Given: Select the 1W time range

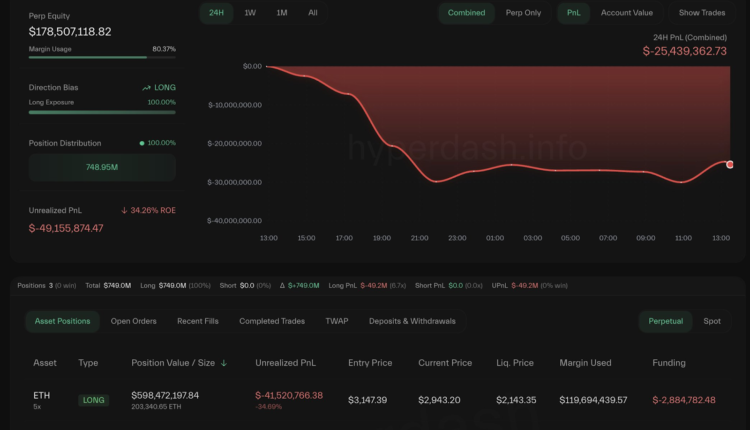Looking at the screenshot, I should click(250, 13).
